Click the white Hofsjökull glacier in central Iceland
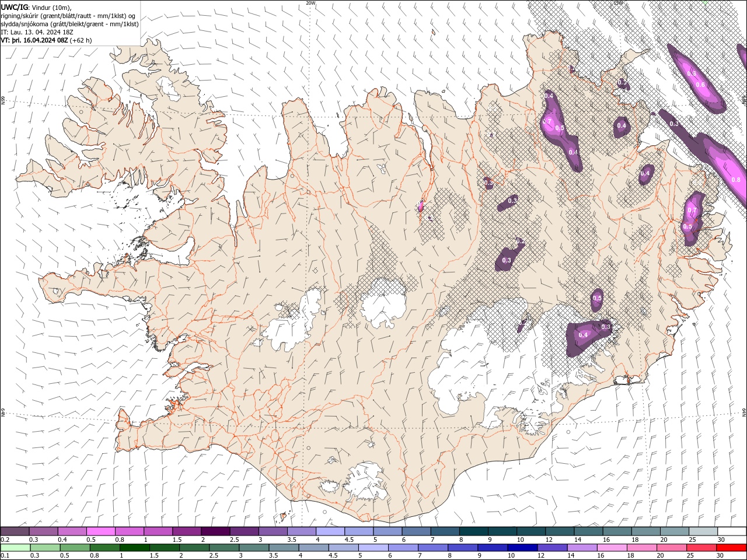This screenshot has height=560, width=747. click(383, 303)
